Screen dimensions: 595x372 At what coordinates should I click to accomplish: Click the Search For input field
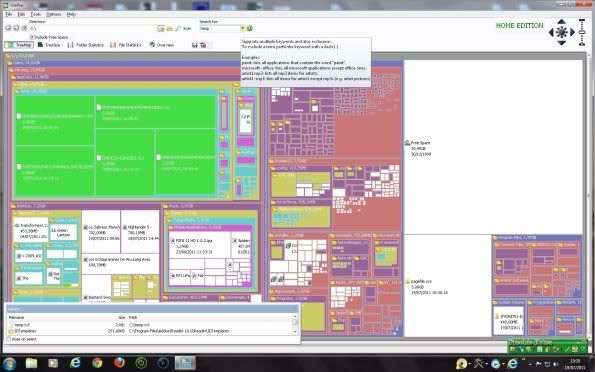pyautogui.click(x=220, y=28)
